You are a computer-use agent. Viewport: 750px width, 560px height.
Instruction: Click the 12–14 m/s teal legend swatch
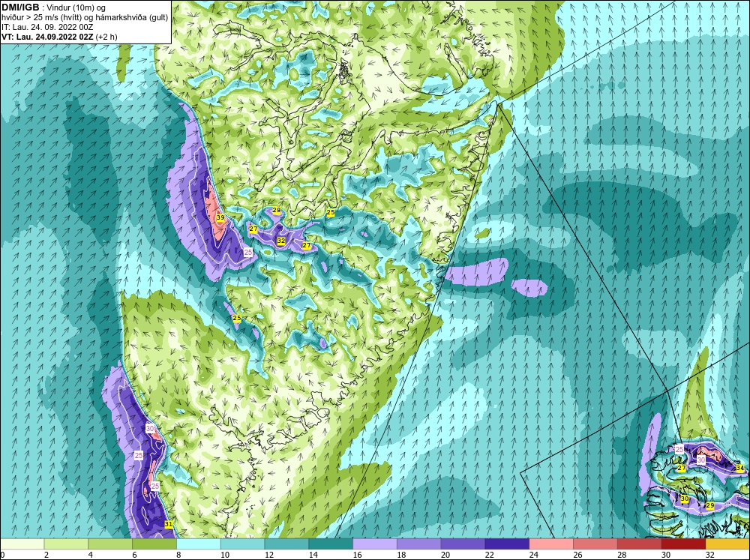(286, 544)
